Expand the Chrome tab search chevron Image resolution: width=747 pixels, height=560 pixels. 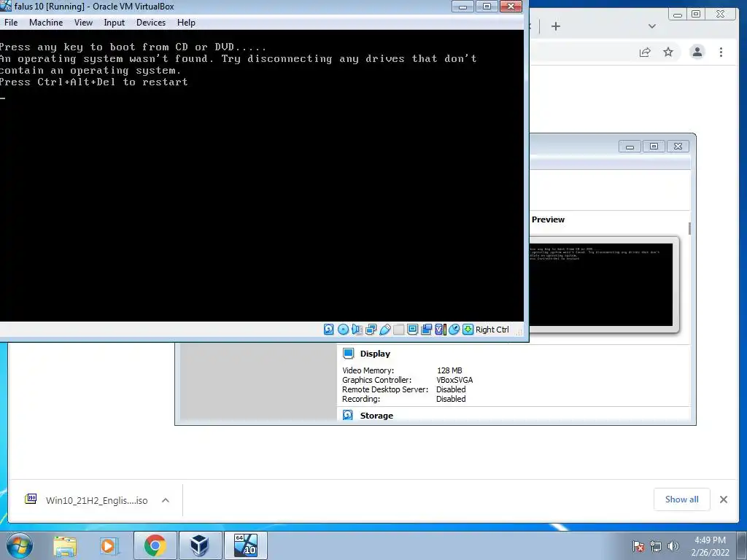click(x=652, y=26)
